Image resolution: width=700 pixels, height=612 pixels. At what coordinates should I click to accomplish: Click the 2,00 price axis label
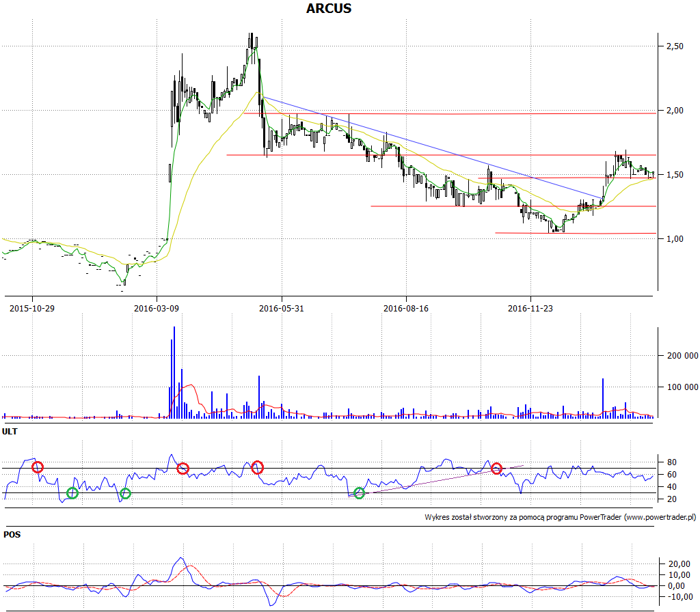pyautogui.click(x=675, y=110)
